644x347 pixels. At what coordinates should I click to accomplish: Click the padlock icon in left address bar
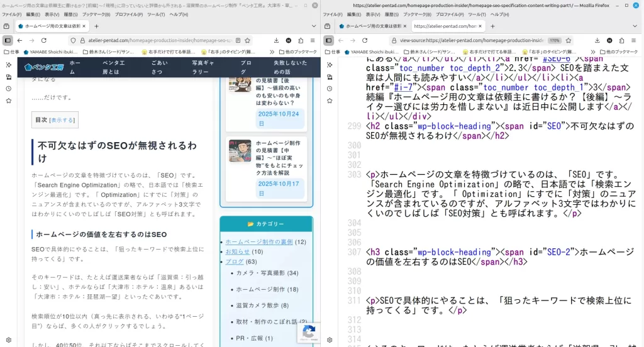pyautogui.click(x=82, y=40)
